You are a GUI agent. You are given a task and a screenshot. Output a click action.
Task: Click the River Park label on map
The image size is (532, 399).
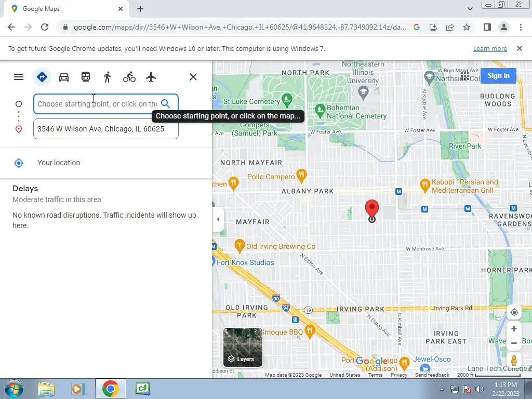pyautogui.click(x=465, y=146)
